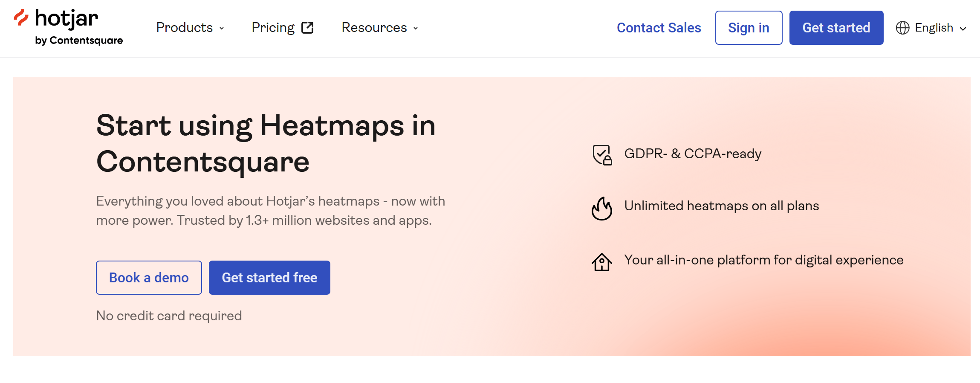Expand the Products menu chevron

pyautogui.click(x=222, y=28)
